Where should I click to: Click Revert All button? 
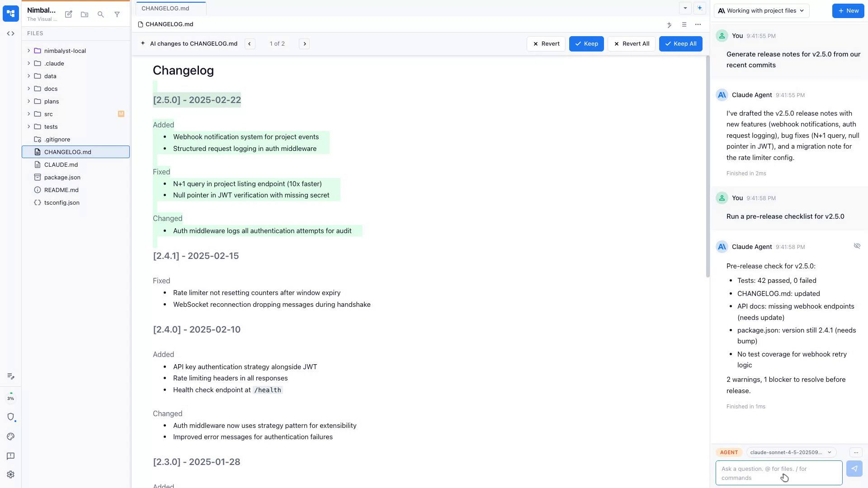click(x=631, y=44)
